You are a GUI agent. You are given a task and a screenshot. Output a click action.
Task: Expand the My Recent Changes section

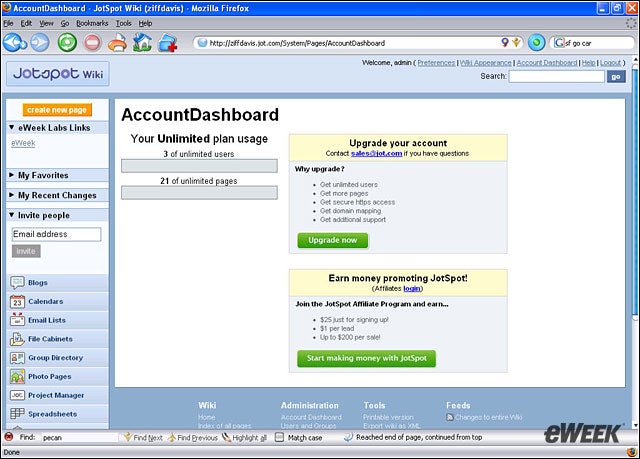[11, 195]
